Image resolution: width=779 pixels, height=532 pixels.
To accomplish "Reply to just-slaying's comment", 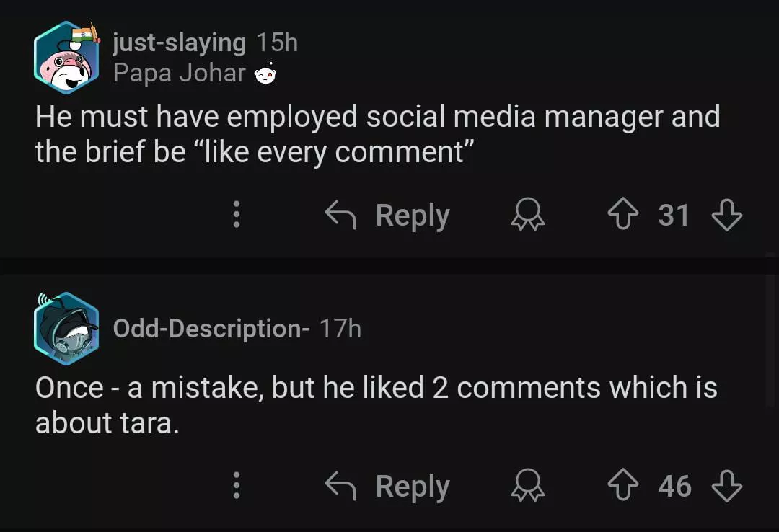I will (412, 215).
